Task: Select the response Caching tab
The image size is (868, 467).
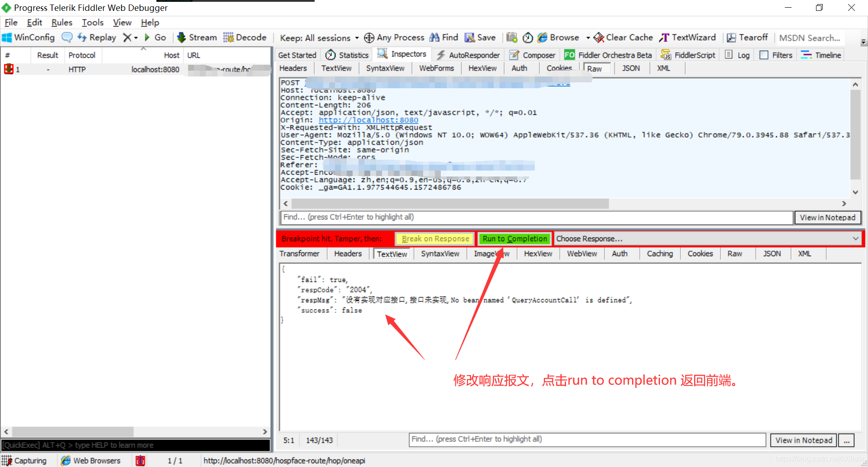Action: 660,254
